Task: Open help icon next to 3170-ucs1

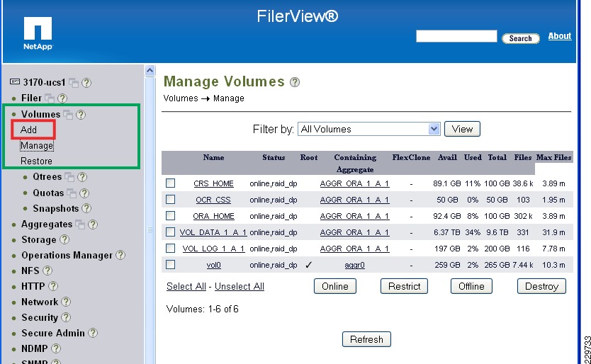Action: pos(86,83)
